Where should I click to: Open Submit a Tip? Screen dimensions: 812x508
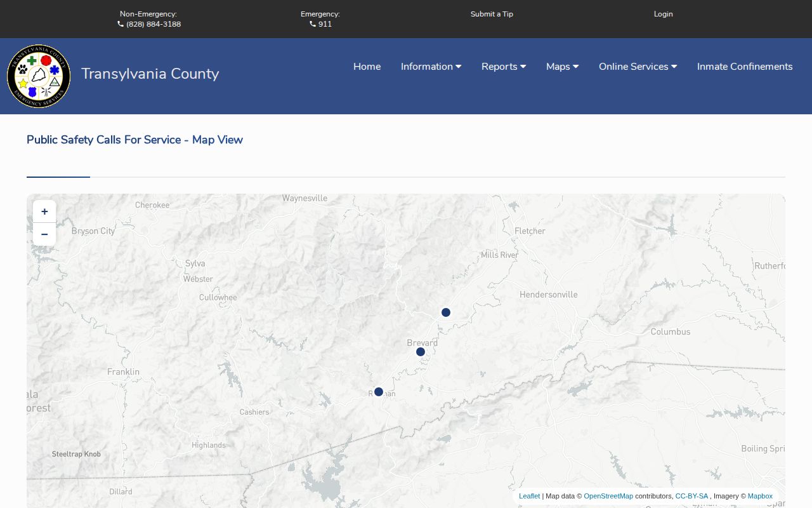pyautogui.click(x=492, y=14)
